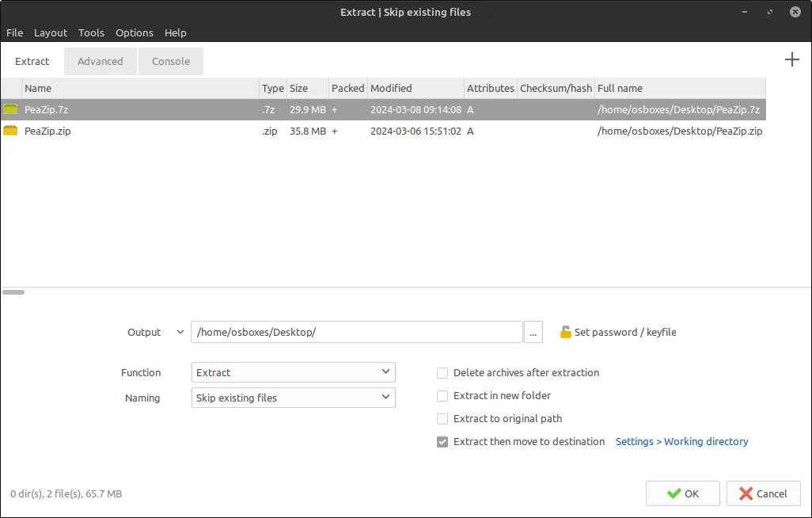Click the PeaZip.zip archive icon
This screenshot has width=812, height=518.
10,131
